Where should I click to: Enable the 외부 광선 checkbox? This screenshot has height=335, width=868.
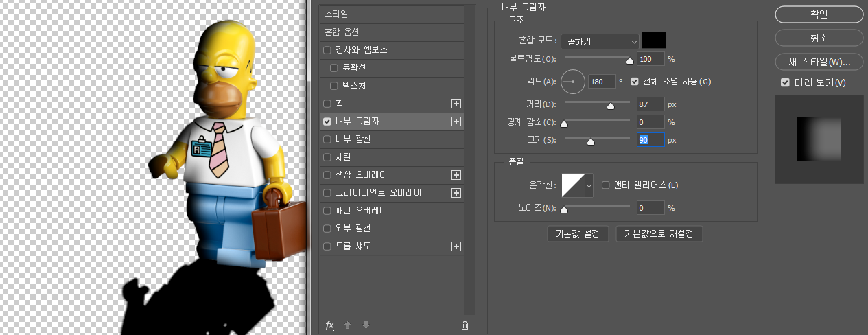(x=327, y=229)
